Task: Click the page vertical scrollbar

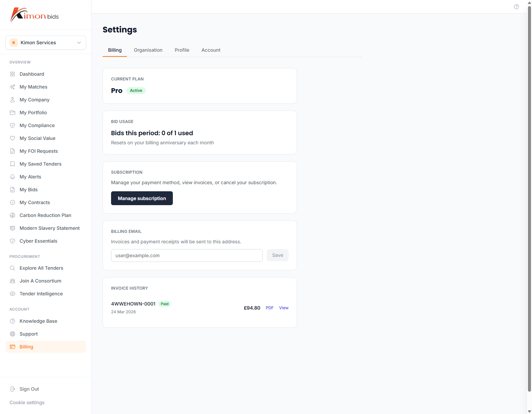Action: pyautogui.click(x=529, y=199)
